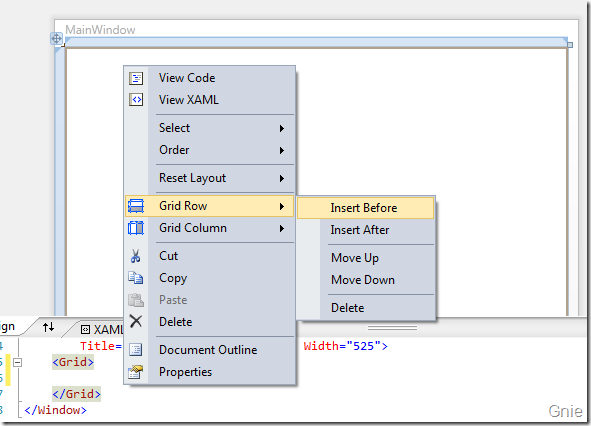
Task: Open the Reset Layout submenu
Action: coord(209,178)
